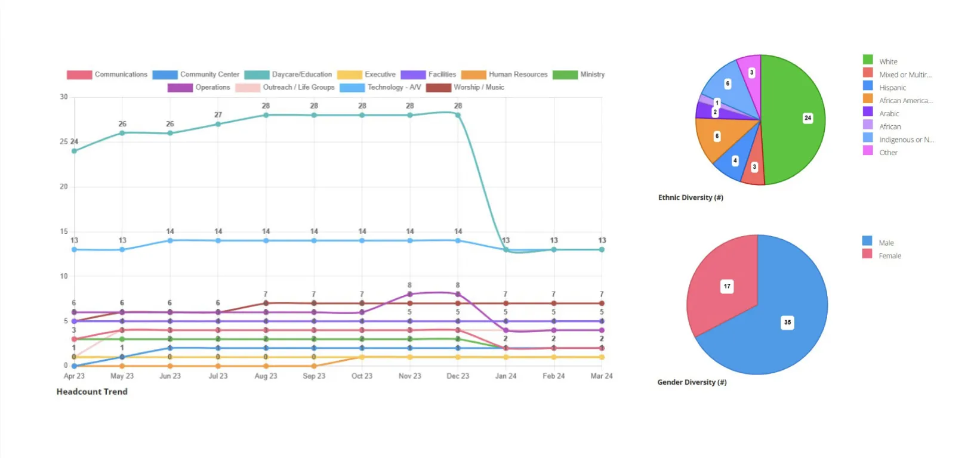Toggle the Indigenous or N... legend swatch
The image size is (980, 458).
pyautogui.click(x=868, y=137)
